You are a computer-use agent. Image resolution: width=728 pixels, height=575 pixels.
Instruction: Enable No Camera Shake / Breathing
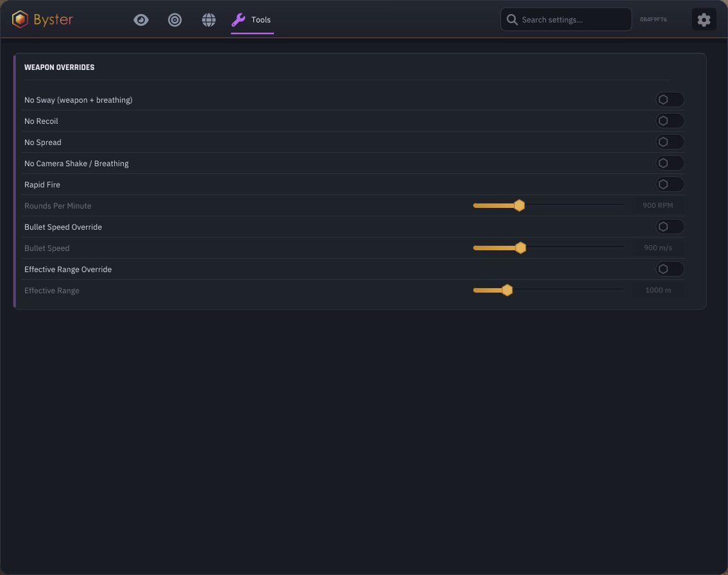tap(670, 163)
